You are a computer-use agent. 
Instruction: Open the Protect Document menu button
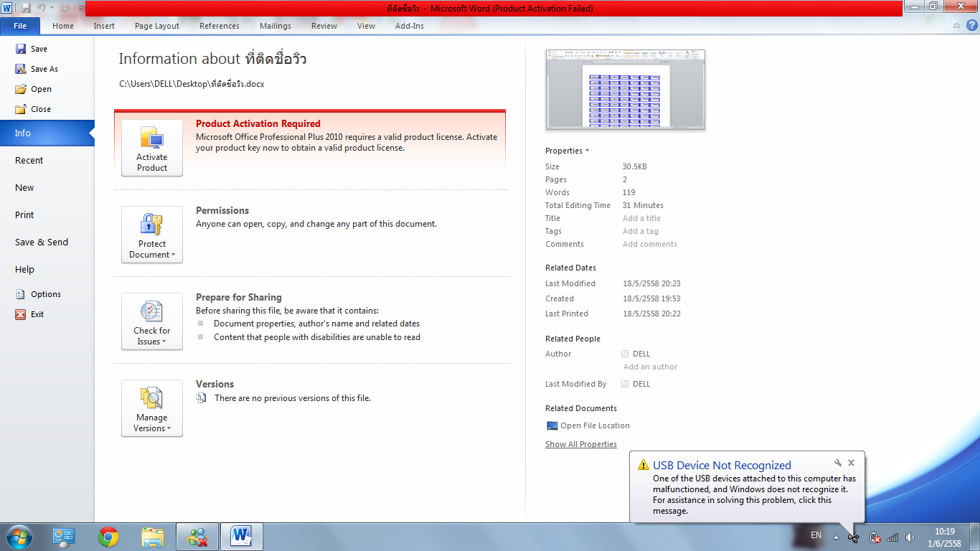152,235
